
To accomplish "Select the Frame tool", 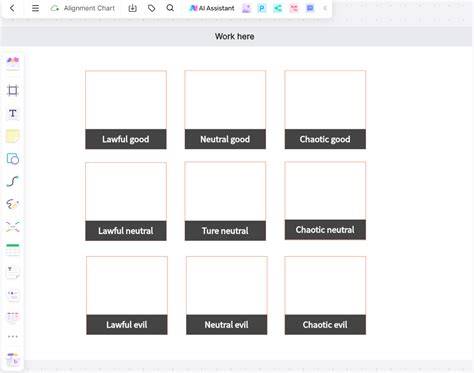I will pos(13,90).
